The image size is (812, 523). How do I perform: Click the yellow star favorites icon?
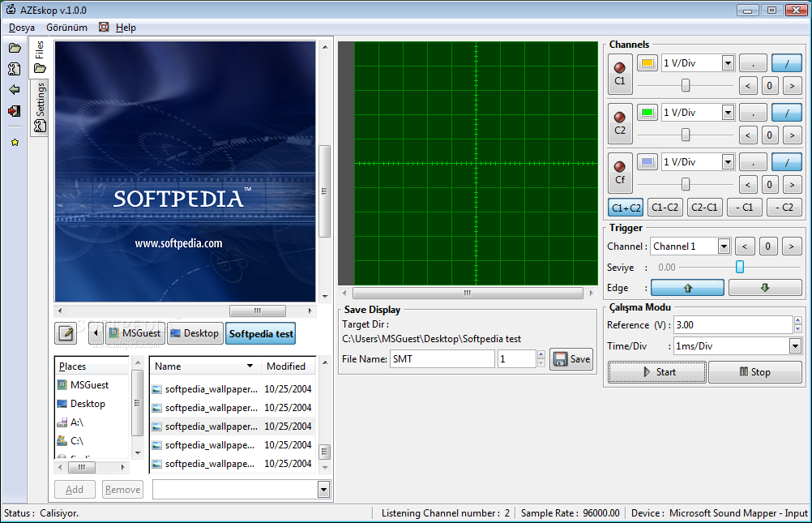coord(15,143)
